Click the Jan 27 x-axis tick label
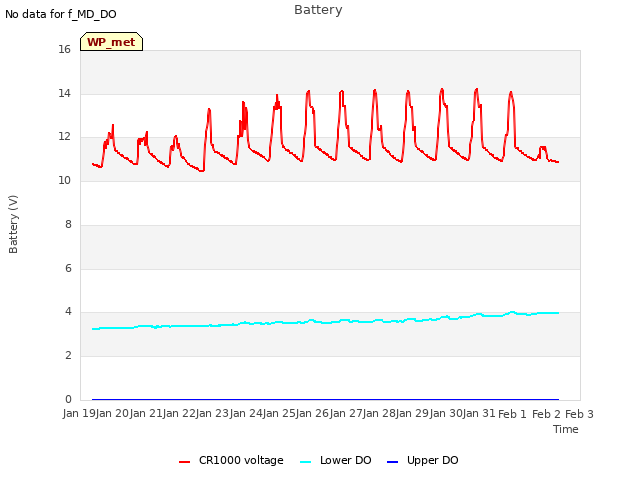The image size is (640, 480). [x=347, y=413]
